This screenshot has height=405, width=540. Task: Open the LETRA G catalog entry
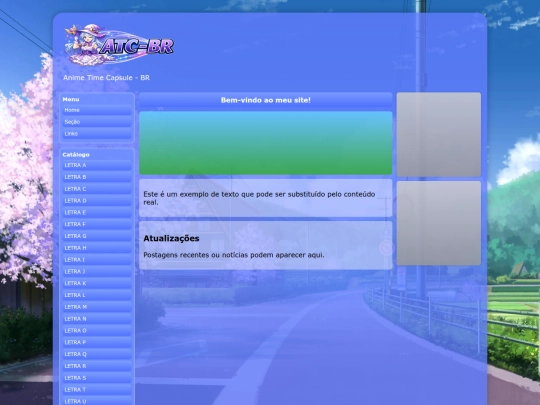(97, 236)
